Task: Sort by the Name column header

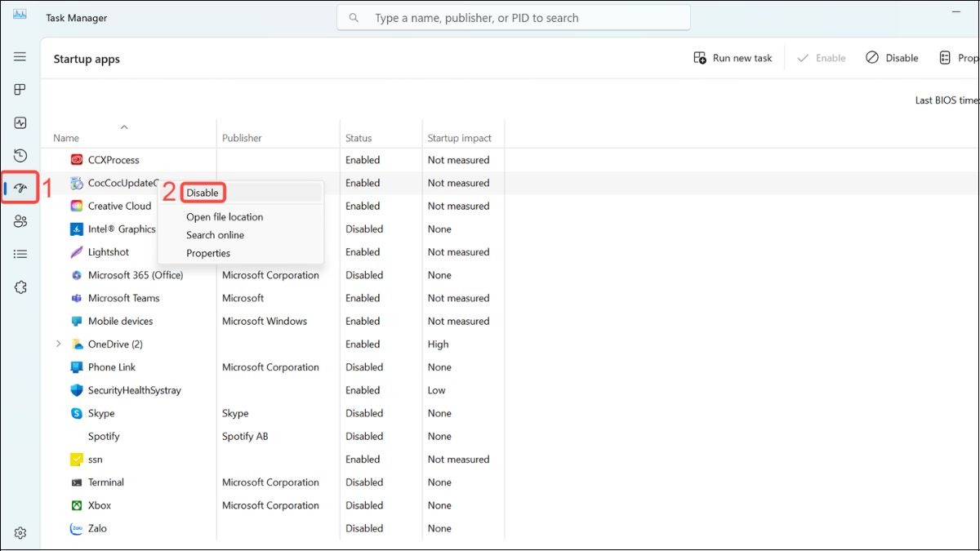Action: click(66, 139)
